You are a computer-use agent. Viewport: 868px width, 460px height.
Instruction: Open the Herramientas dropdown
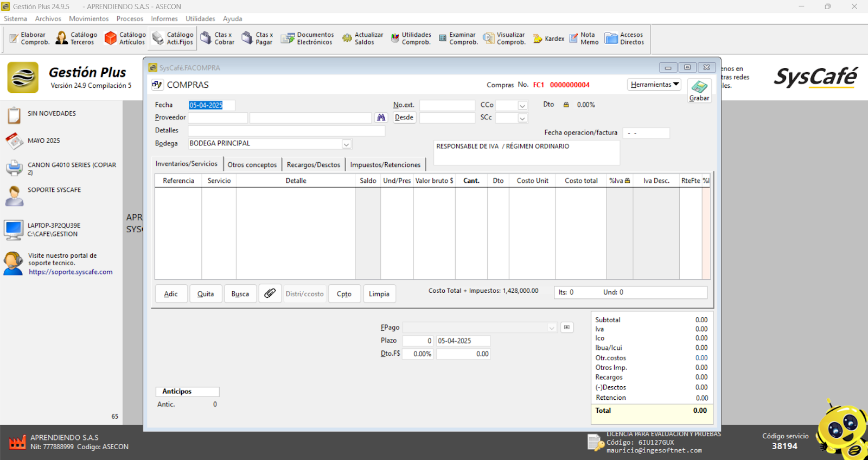pos(654,85)
